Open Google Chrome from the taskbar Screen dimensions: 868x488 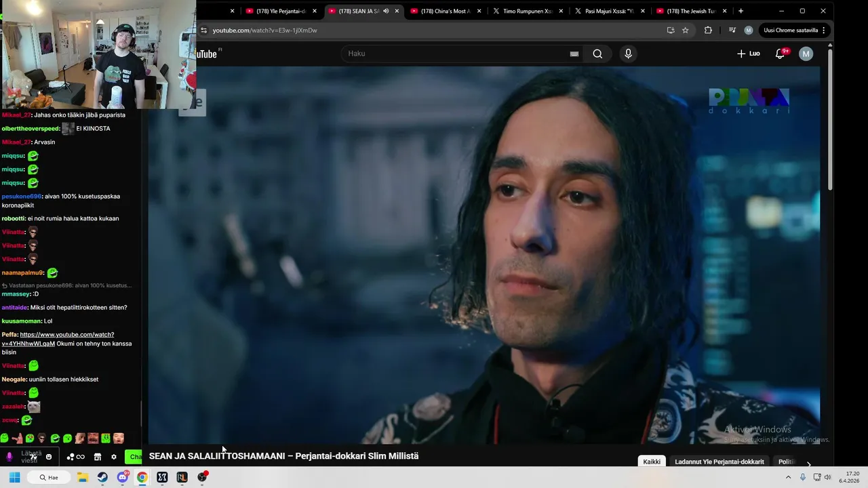(x=142, y=477)
